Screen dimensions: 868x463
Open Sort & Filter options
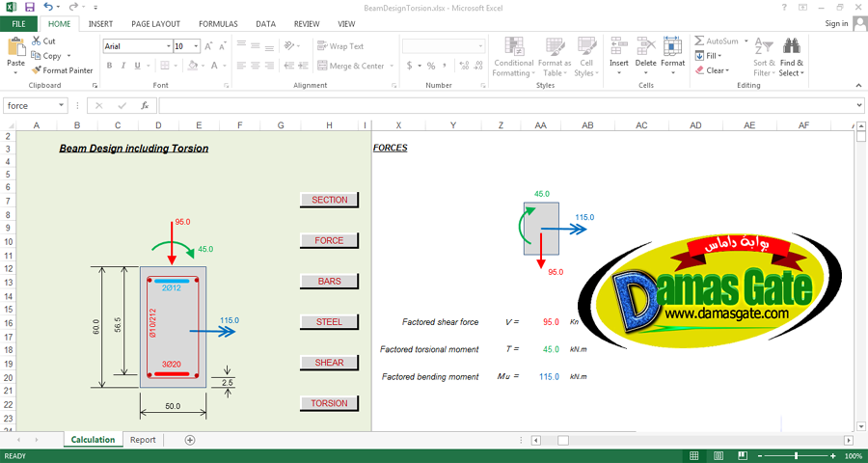click(764, 57)
